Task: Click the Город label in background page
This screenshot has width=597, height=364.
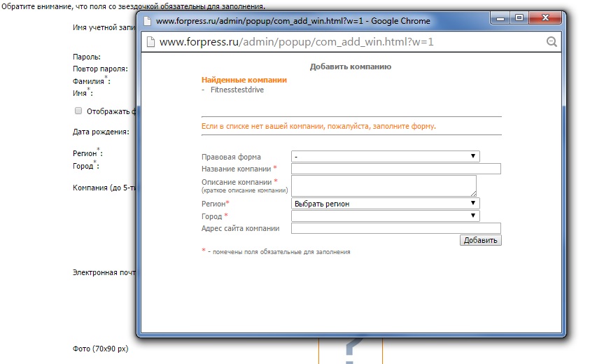Action: (x=83, y=166)
